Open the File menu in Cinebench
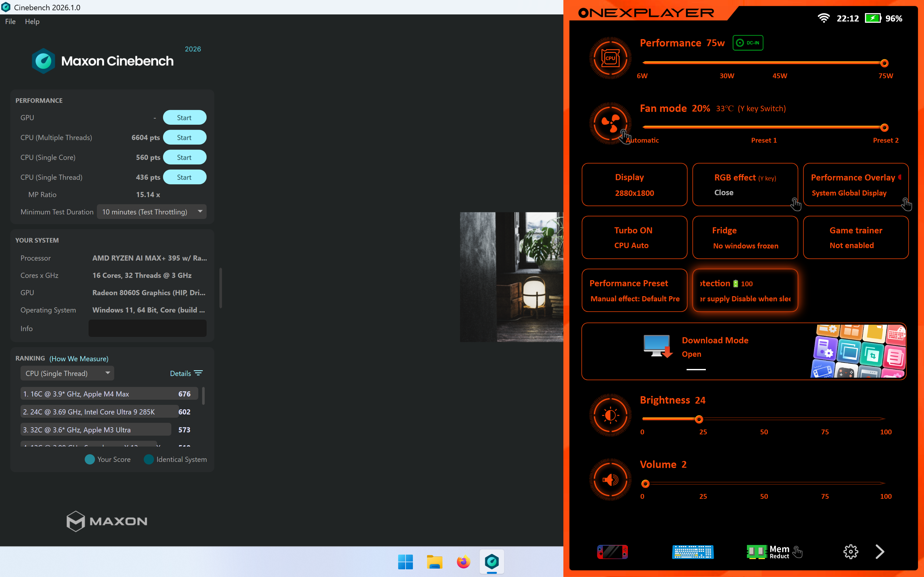Image resolution: width=924 pixels, height=577 pixels. pos(10,21)
